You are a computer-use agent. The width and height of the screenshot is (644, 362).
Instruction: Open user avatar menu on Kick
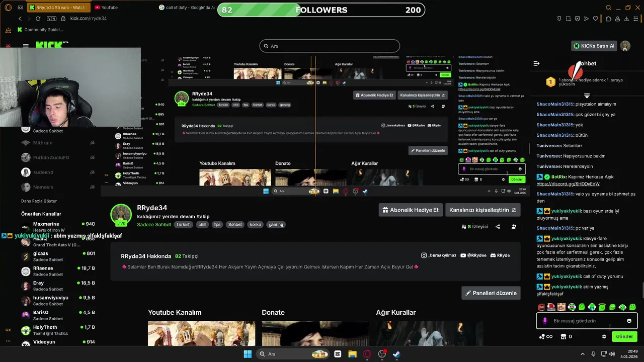[x=625, y=46]
